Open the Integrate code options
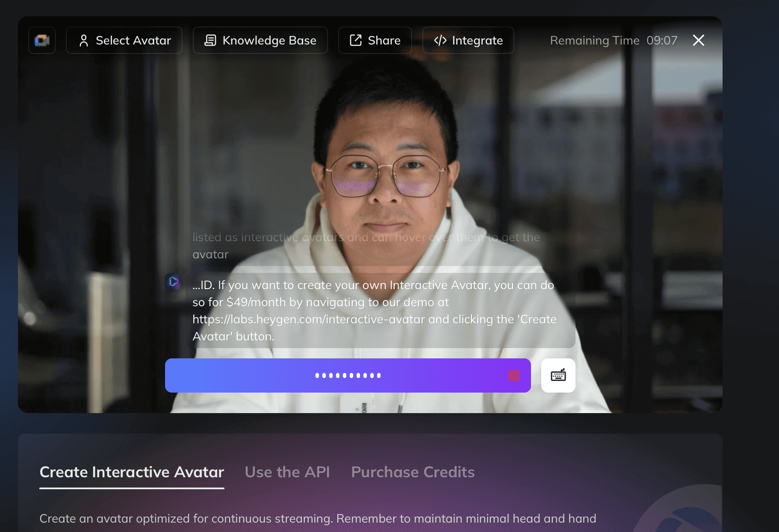This screenshot has height=532, width=779. [x=468, y=40]
